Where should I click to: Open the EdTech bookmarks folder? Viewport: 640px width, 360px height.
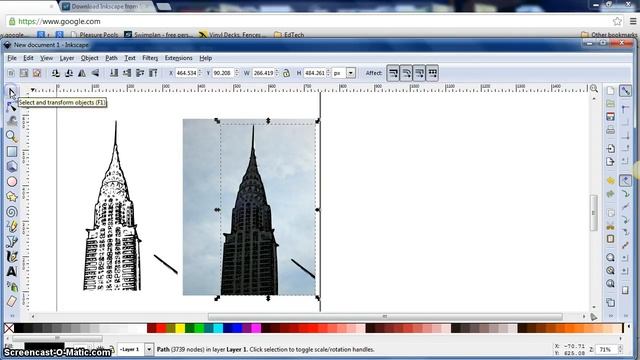pyautogui.click(x=289, y=35)
